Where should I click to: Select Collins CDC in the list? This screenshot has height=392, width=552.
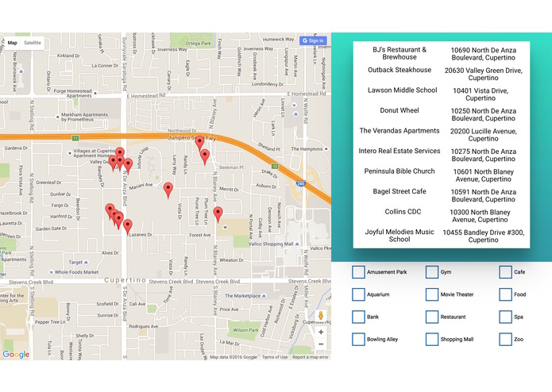click(403, 212)
